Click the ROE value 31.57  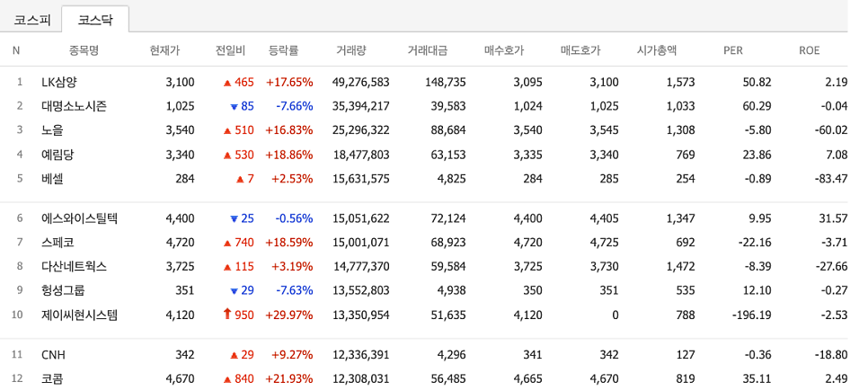tap(835, 218)
